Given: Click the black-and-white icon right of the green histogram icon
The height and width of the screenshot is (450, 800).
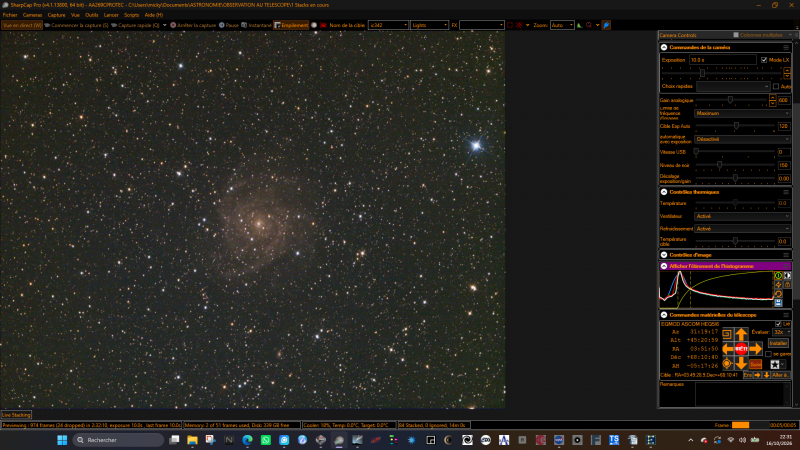Looking at the screenshot, I should [x=787, y=276].
